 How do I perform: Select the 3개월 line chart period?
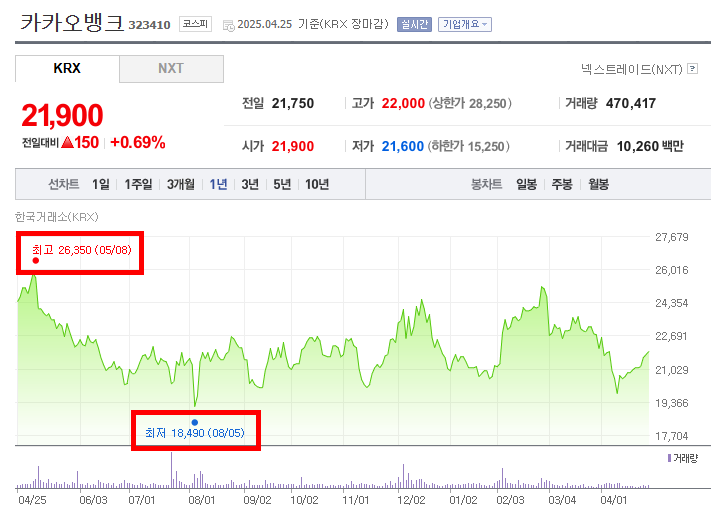(181, 184)
